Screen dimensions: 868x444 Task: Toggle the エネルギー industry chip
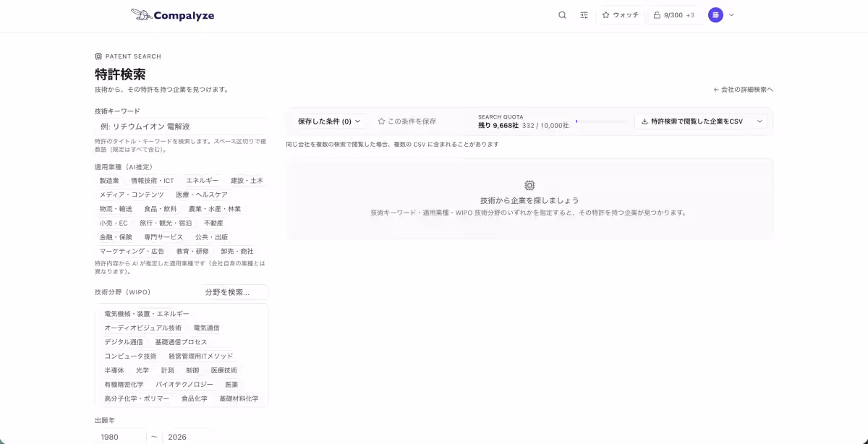(x=202, y=181)
